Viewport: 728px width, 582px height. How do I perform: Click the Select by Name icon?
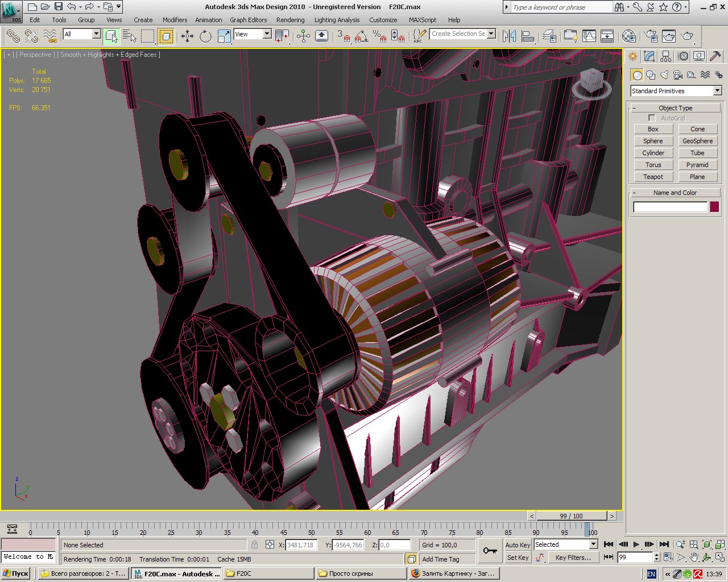[x=130, y=36]
